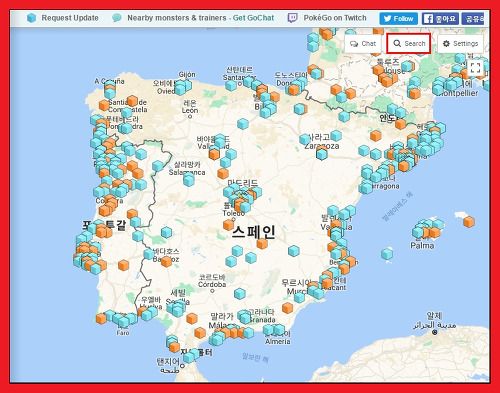This screenshot has width=500, height=393.
Task: Click the orange cube marker at Badajoz
Action: click(166, 262)
